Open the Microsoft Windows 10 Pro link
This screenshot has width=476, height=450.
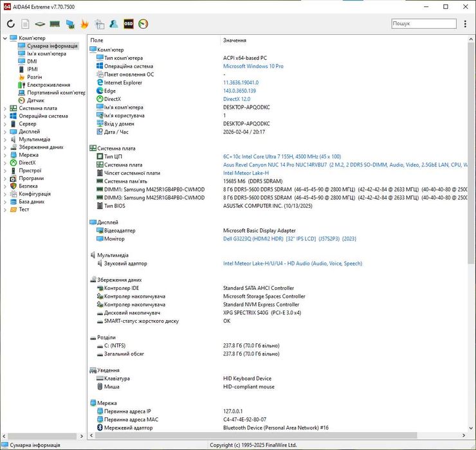point(253,66)
